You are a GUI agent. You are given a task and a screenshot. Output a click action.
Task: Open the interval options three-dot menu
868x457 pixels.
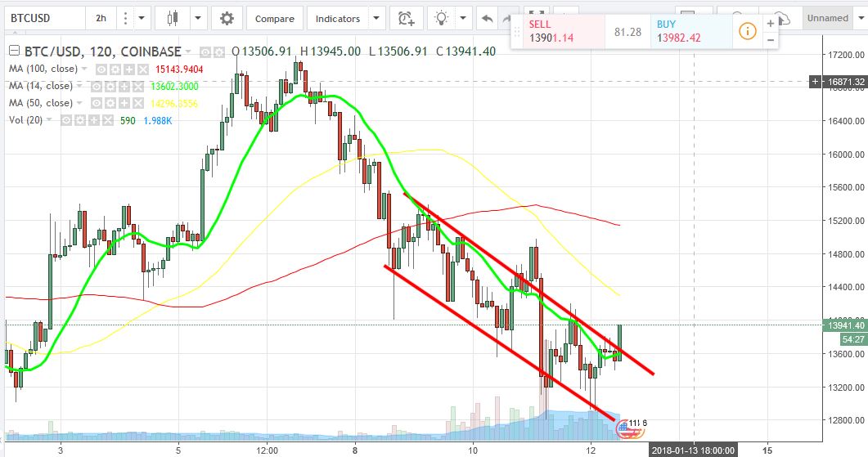[x=126, y=18]
